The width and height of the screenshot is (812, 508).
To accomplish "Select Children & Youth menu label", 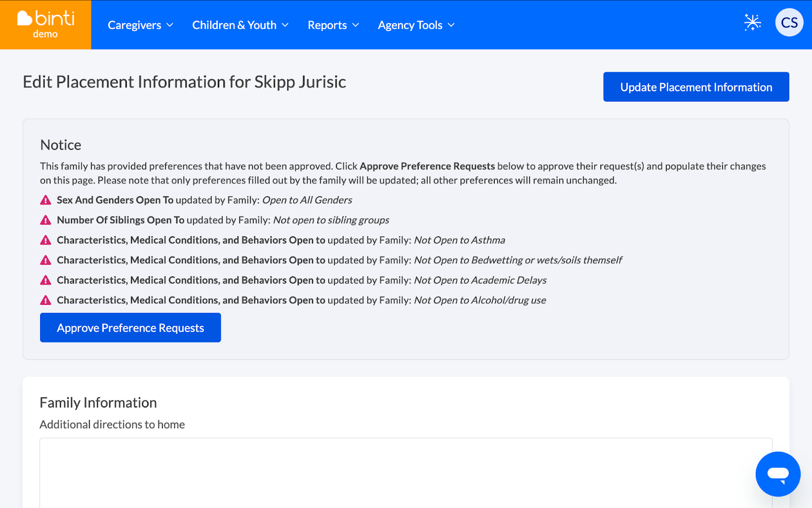I will tap(234, 25).
